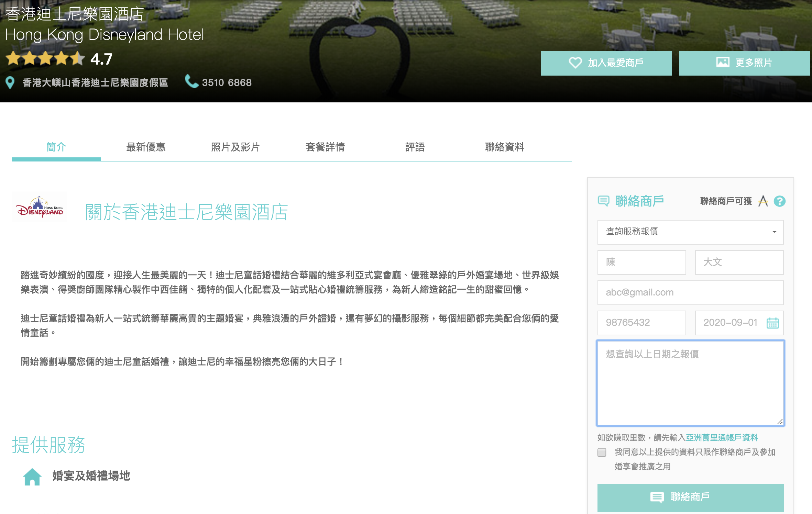Go to the 套餐詳情 tab

(325, 147)
